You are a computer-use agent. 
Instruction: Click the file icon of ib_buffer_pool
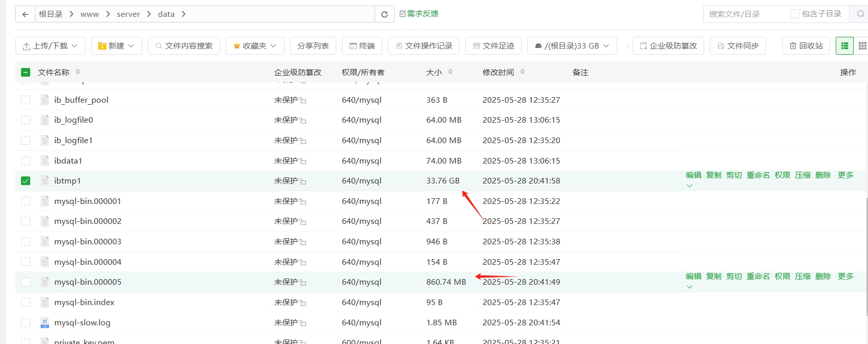(45, 100)
